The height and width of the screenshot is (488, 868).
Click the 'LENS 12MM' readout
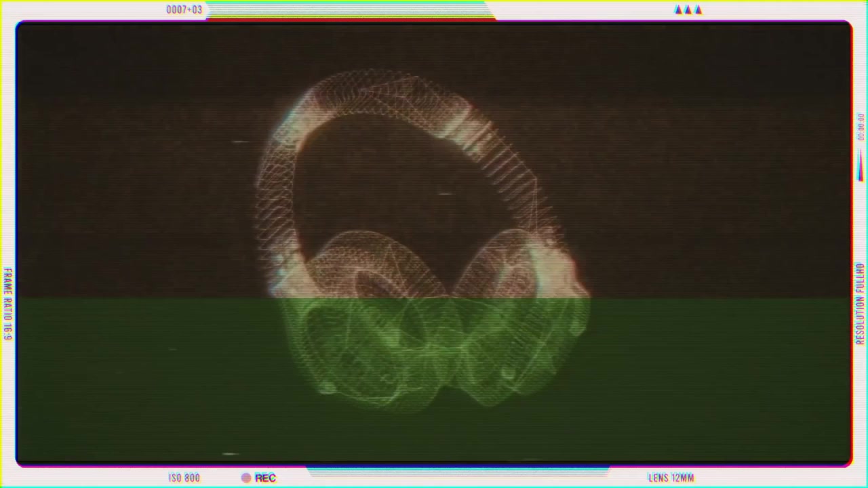pos(671,478)
